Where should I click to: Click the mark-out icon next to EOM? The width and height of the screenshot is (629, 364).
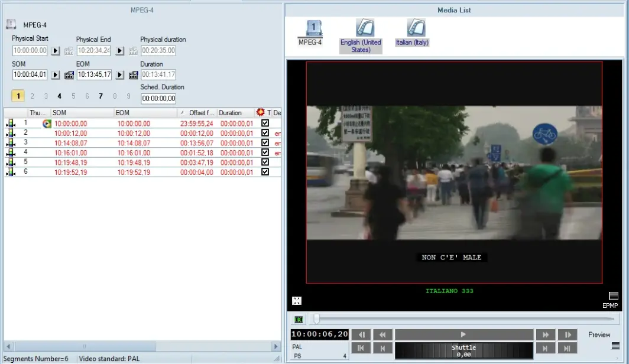click(x=134, y=75)
